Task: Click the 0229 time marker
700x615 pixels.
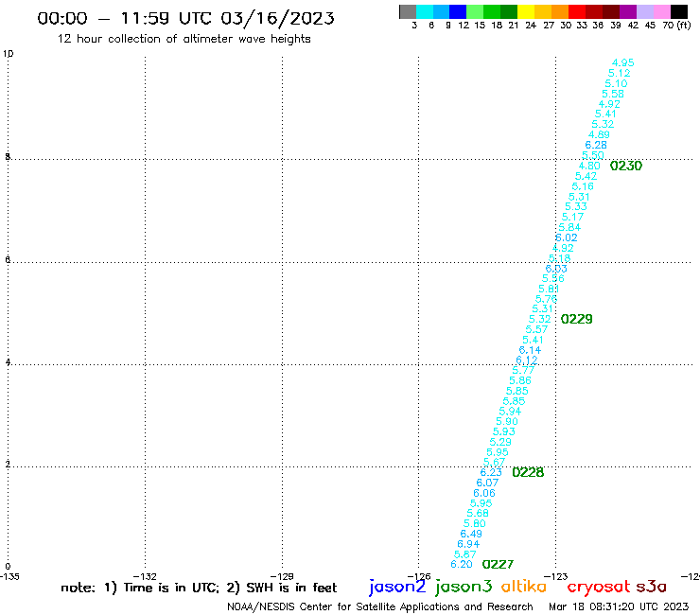Action: (x=576, y=319)
